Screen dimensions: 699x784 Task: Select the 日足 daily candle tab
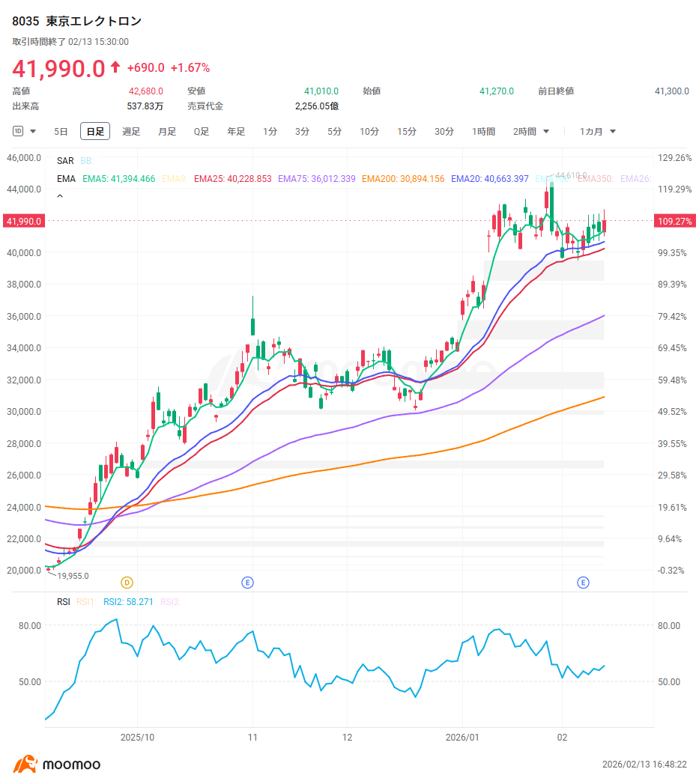[x=95, y=132]
